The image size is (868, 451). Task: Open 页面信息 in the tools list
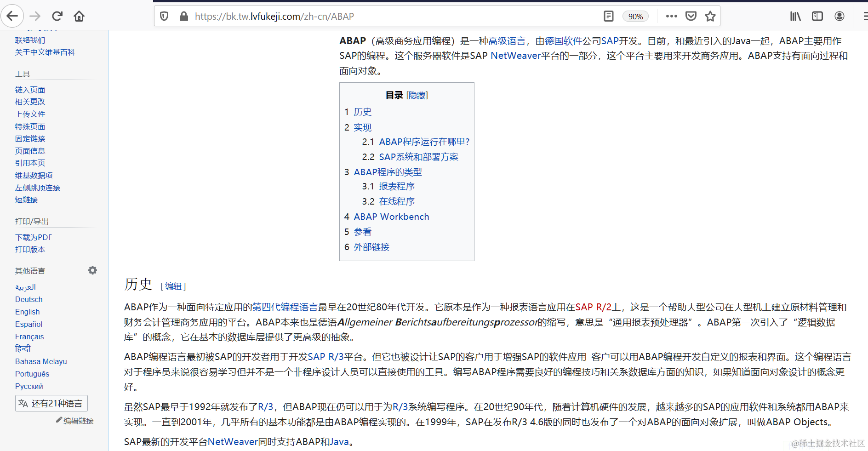pyautogui.click(x=30, y=151)
